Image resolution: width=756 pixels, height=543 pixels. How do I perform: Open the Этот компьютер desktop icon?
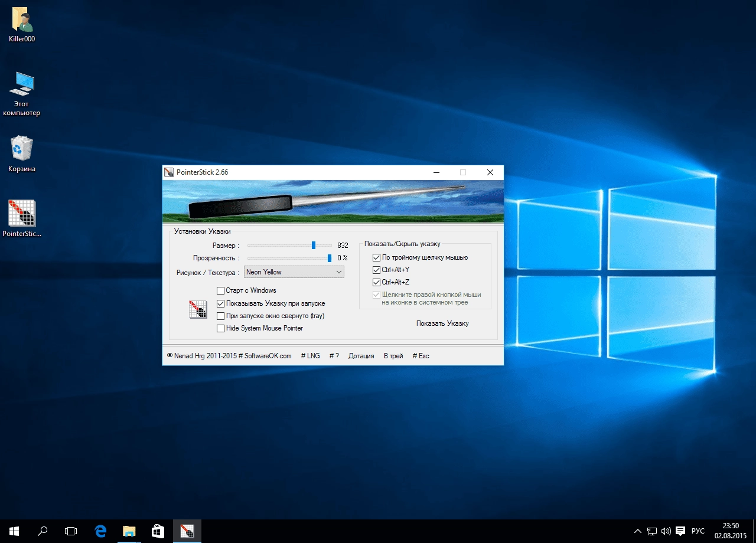(x=22, y=93)
